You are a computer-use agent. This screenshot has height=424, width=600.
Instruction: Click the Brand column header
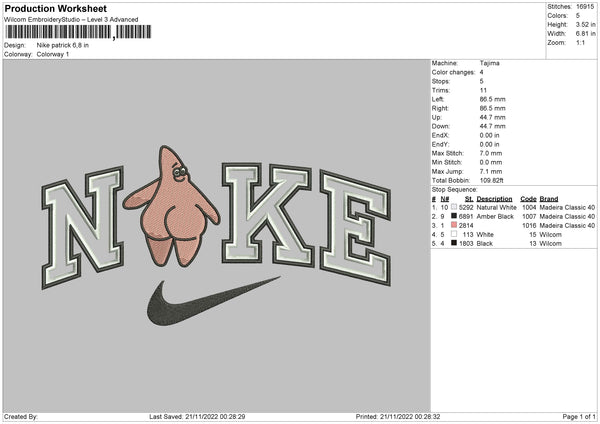pyautogui.click(x=549, y=199)
